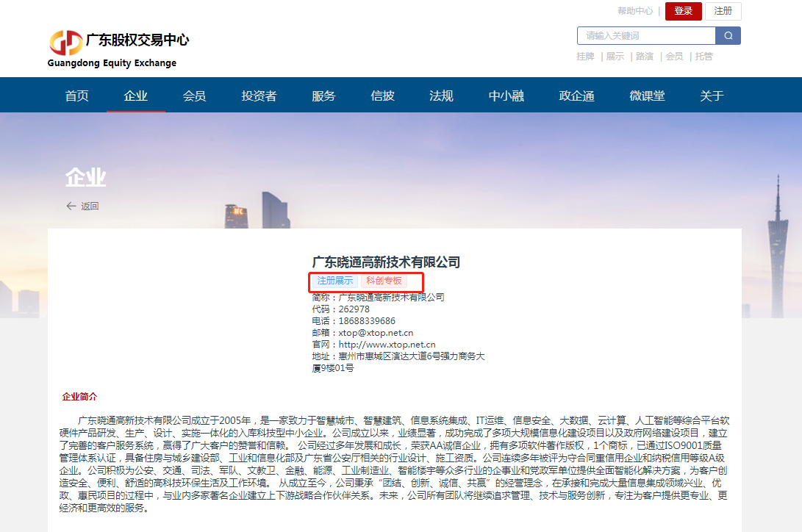This screenshot has height=532, width=802.
Task: Open the 展示 quick link
Action: click(x=615, y=56)
